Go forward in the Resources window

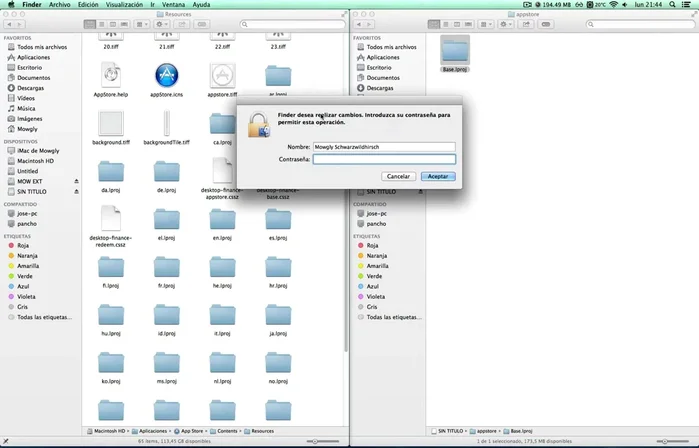20,25
